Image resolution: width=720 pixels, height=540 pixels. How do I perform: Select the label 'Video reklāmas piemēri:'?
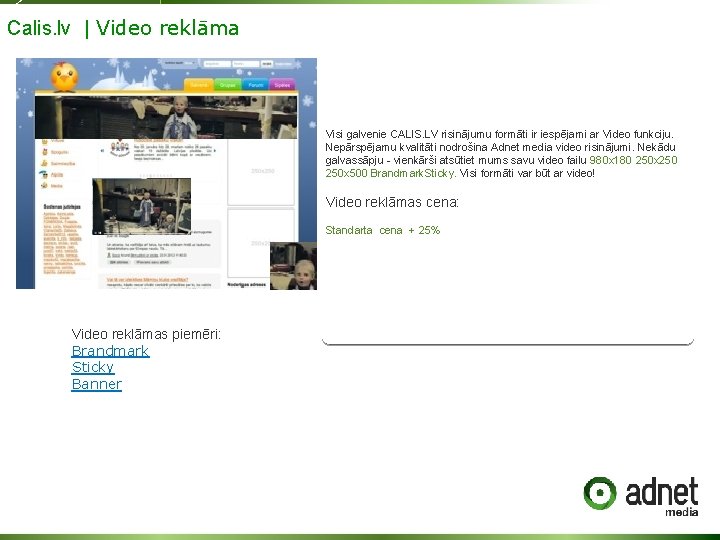[x=146, y=334]
